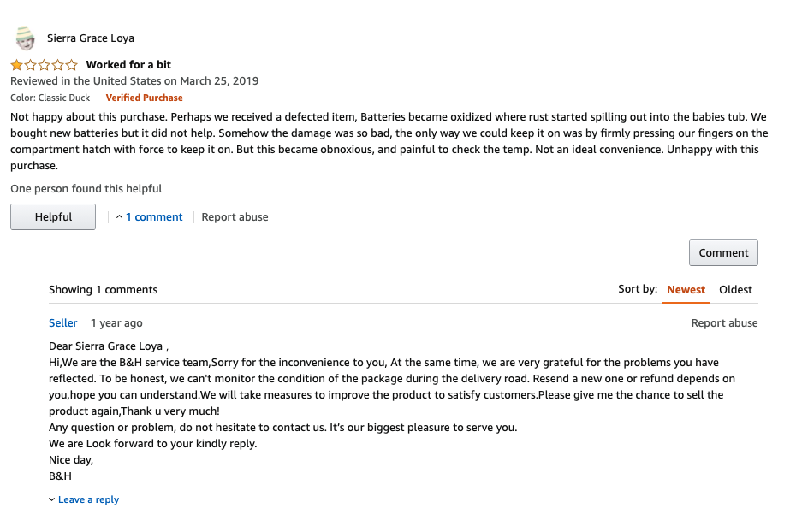Click the "Showing 1 comments" heading

click(x=103, y=290)
